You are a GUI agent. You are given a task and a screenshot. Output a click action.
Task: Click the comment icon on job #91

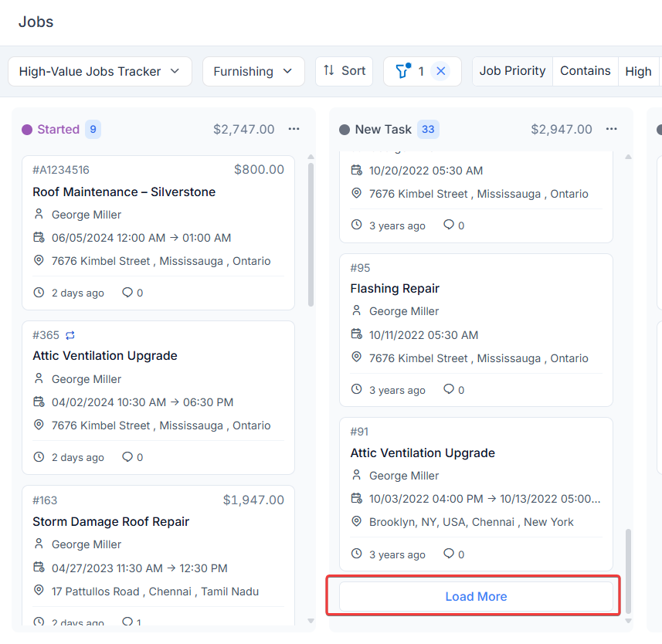(x=448, y=554)
